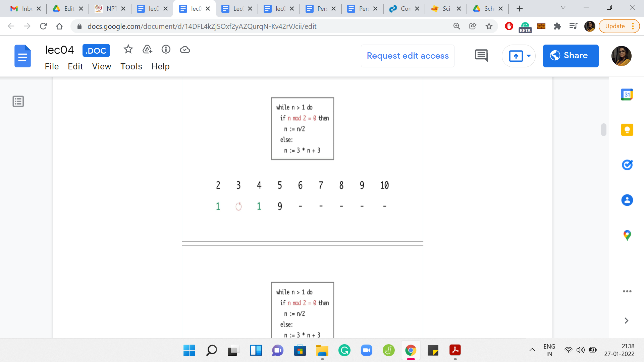Click the document vertical scrollbar thumb
This screenshot has height=362, width=644.
[x=604, y=130]
